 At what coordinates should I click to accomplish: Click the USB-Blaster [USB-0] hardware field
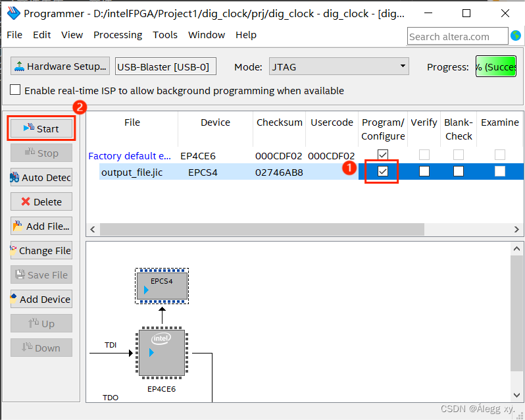point(165,66)
